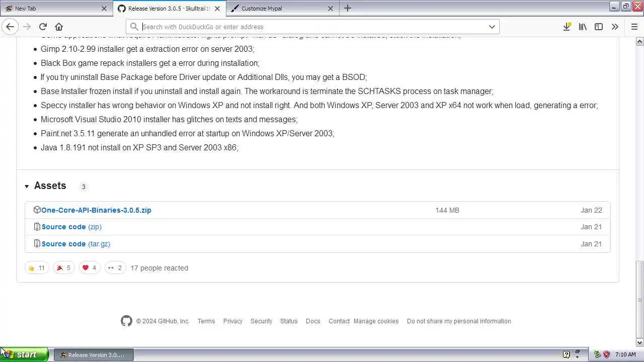Open the Docs footer link
The width and height of the screenshot is (644, 362).
(x=313, y=321)
